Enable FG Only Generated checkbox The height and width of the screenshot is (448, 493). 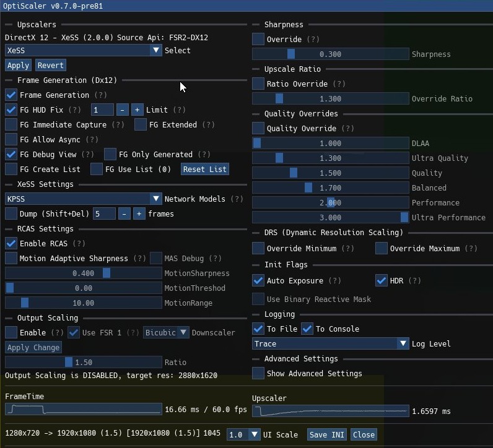click(110, 155)
